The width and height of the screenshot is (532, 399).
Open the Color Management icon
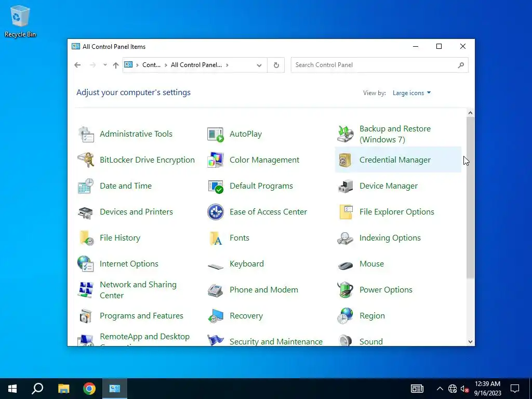click(216, 160)
